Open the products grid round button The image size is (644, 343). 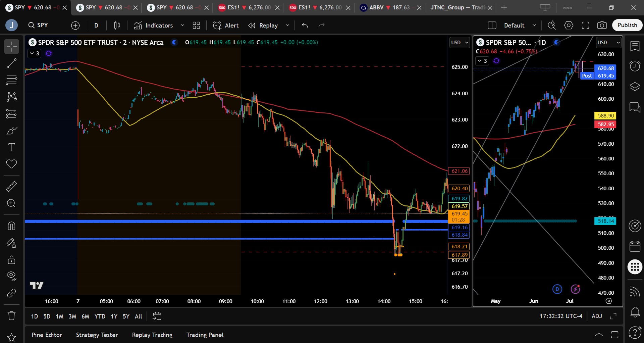click(635, 267)
